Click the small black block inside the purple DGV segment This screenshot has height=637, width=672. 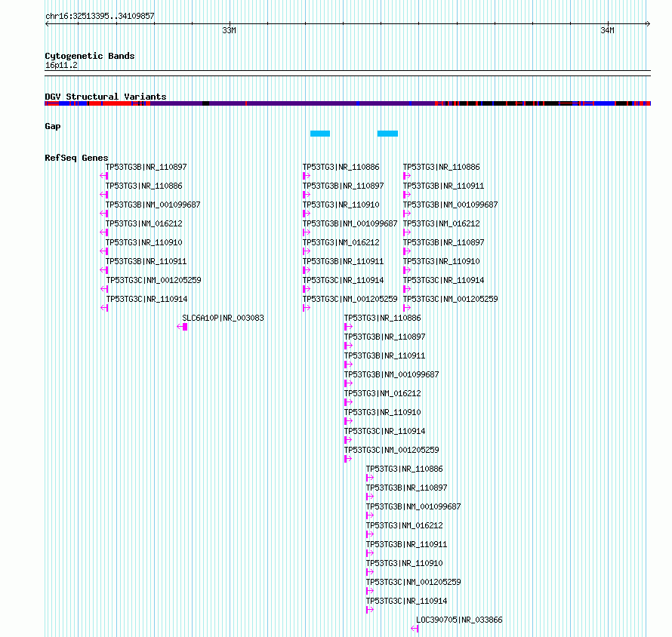pyautogui.click(x=205, y=103)
